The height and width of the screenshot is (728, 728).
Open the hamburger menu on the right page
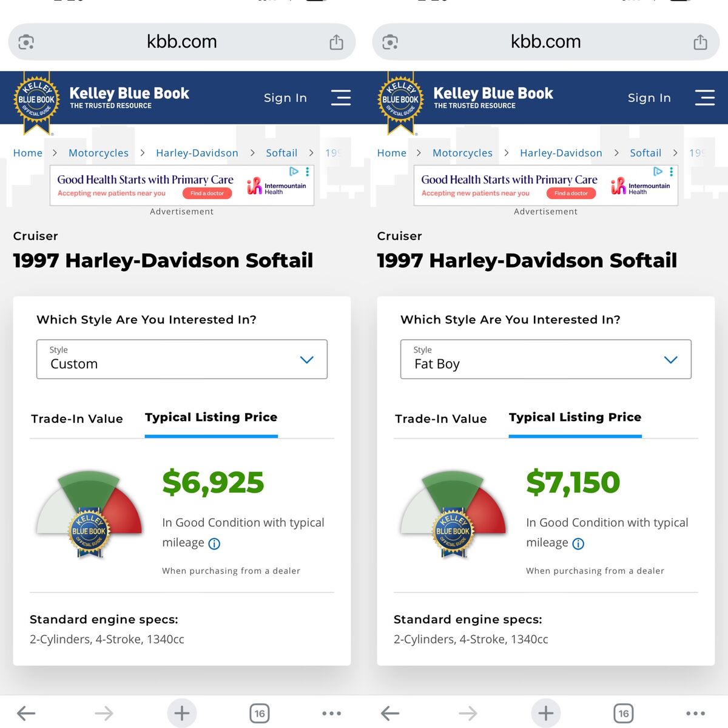coord(705,98)
